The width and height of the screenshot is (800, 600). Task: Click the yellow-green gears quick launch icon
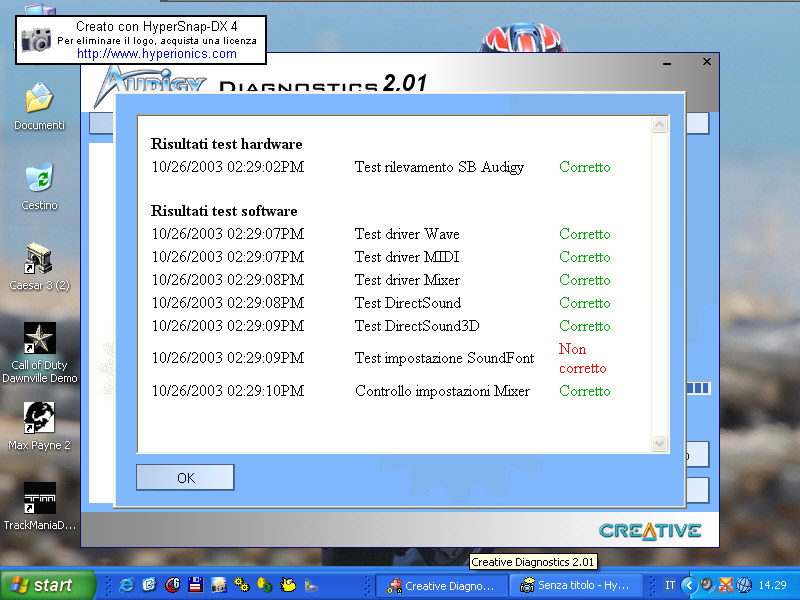point(265,585)
